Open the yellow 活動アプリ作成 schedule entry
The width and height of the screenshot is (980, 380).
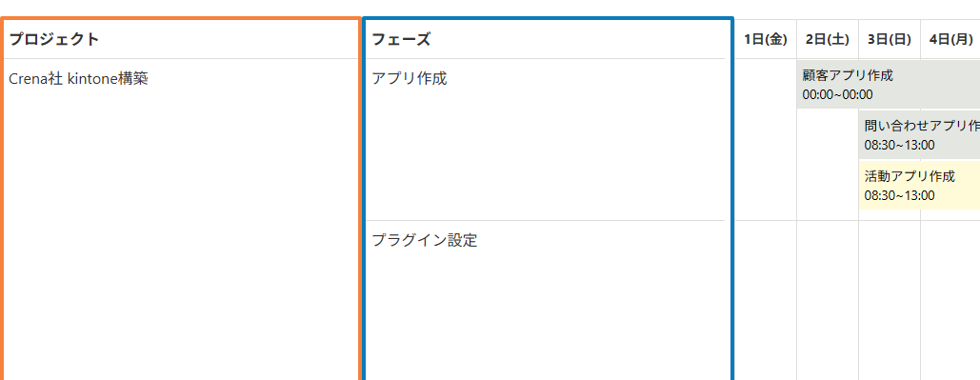(x=919, y=186)
